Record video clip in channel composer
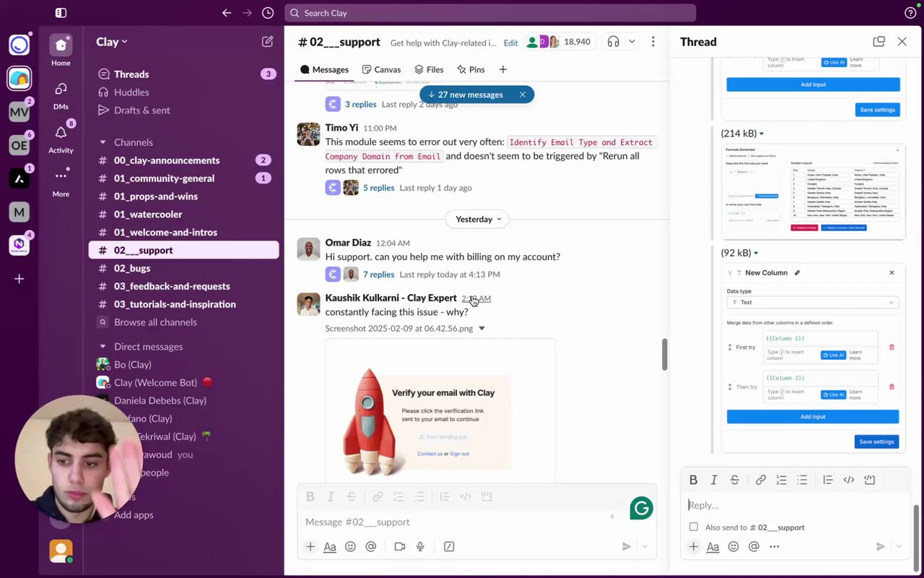The height and width of the screenshot is (578, 924). point(399,547)
